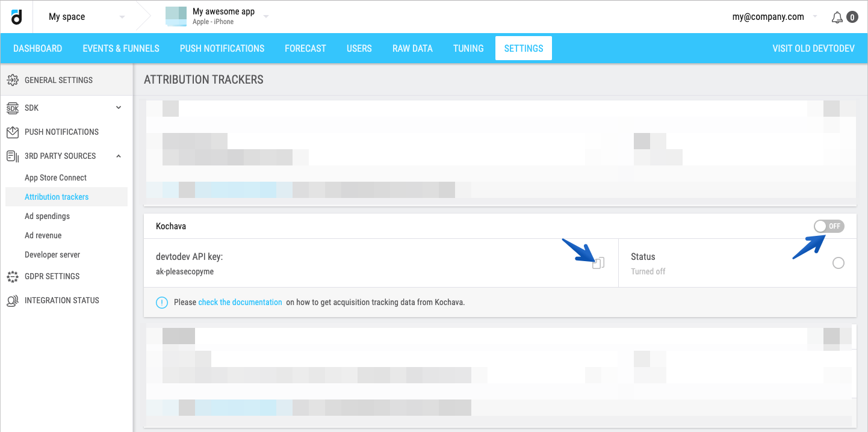
Task: Open the My awesome app selector dropdown
Action: 266,16
